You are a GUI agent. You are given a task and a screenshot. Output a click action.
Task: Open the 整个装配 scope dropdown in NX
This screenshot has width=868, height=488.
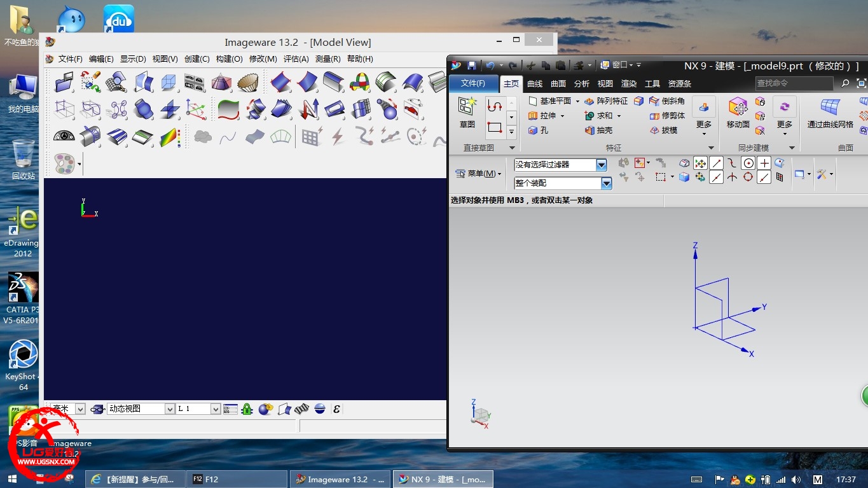pos(607,183)
